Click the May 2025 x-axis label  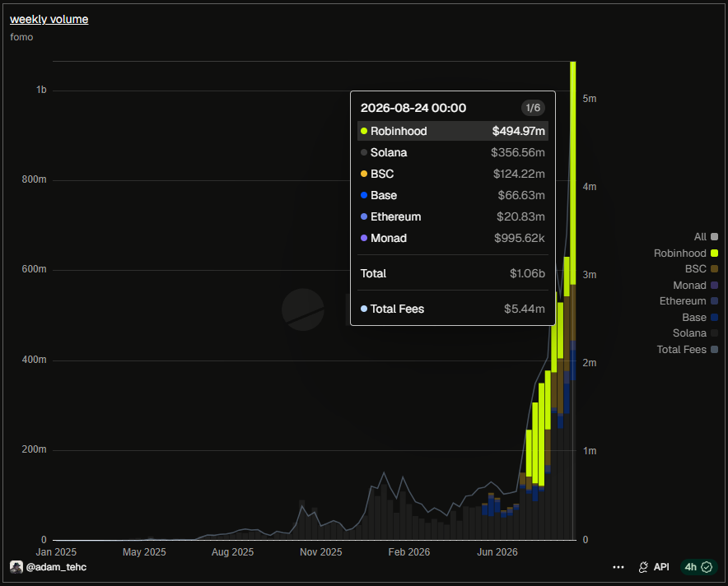point(144,552)
